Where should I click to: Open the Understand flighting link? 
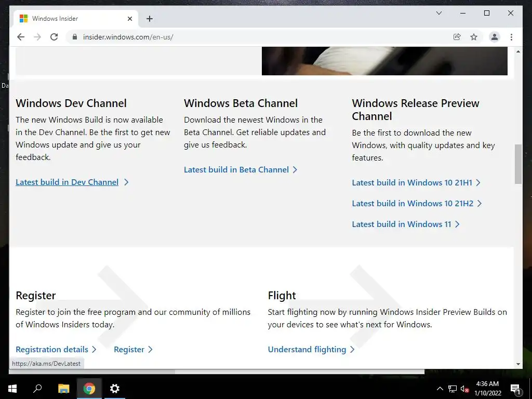[x=311, y=349]
